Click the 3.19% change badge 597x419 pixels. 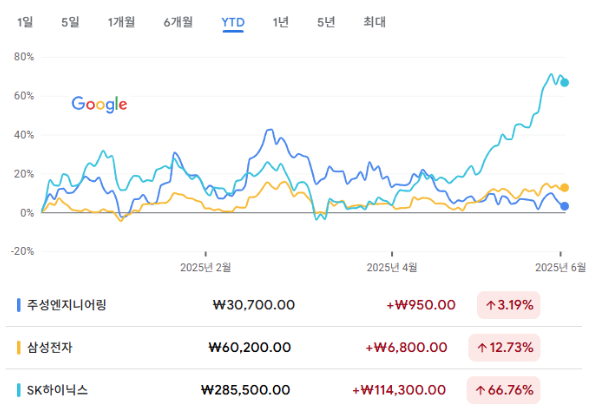tap(509, 305)
